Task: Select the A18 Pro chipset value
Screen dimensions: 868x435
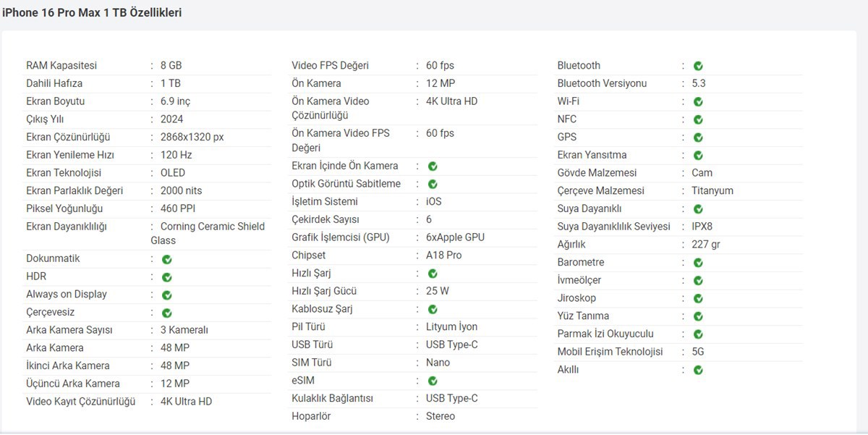Action: (443, 255)
